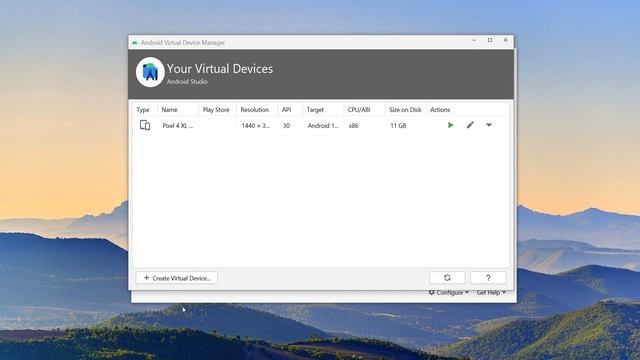This screenshot has height=360, width=640.
Task: Click the x86 CPU/ABI cell
Action: pyautogui.click(x=353, y=126)
